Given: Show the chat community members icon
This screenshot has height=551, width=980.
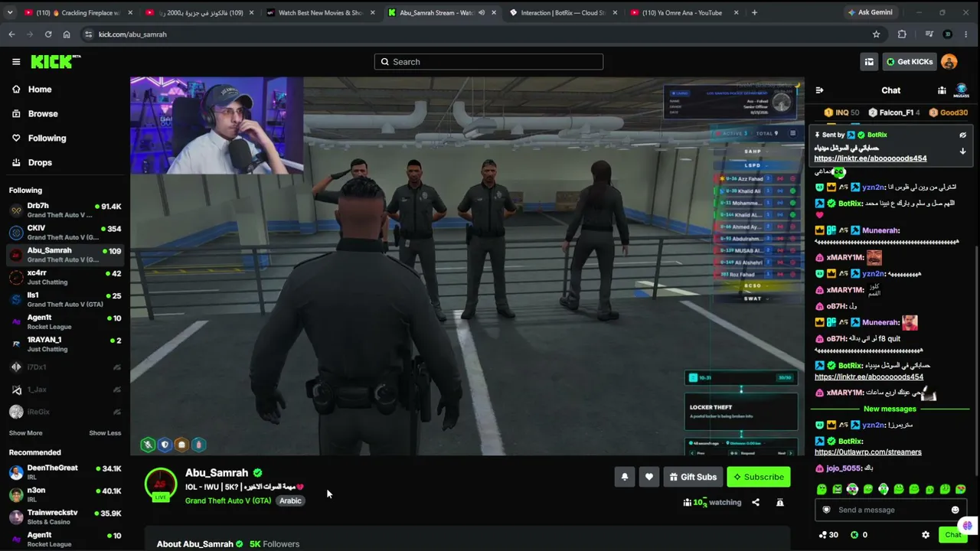Looking at the screenshot, I should click(x=942, y=90).
